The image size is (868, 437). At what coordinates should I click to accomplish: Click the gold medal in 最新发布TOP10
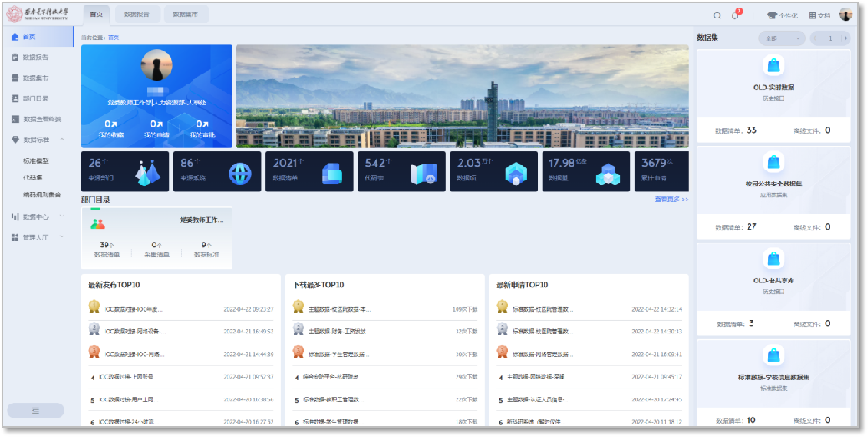(94, 306)
